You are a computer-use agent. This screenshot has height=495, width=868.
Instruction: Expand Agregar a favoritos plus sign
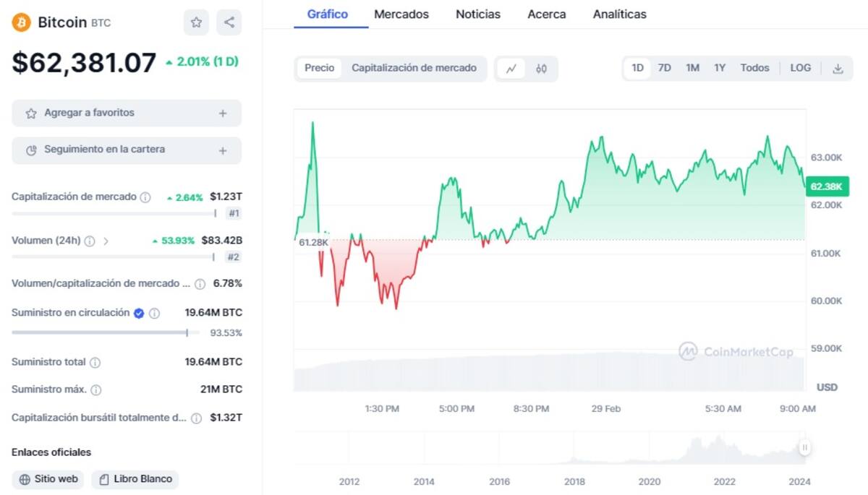point(223,113)
